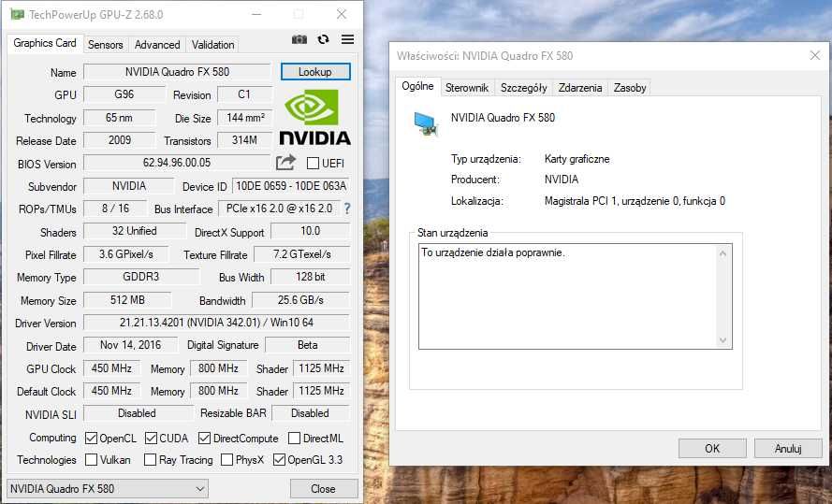
Task: Click the Bus Interface question mark
Action: pos(347,209)
